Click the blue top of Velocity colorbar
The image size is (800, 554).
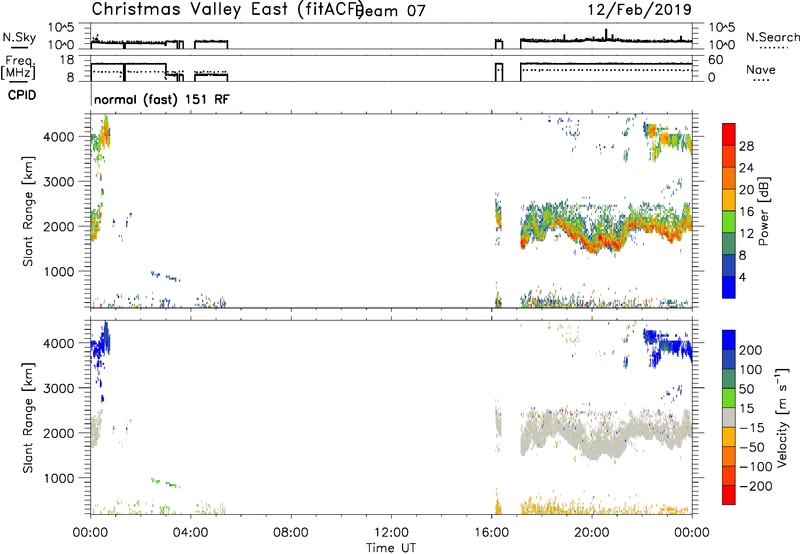click(x=729, y=340)
